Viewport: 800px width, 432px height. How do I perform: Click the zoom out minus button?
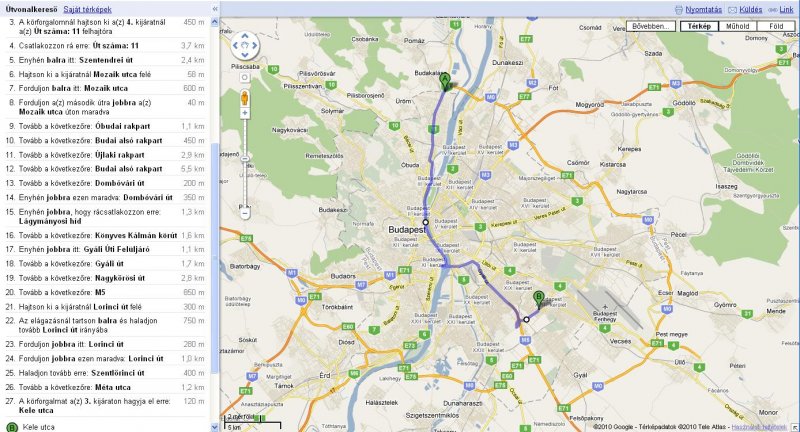click(245, 213)
